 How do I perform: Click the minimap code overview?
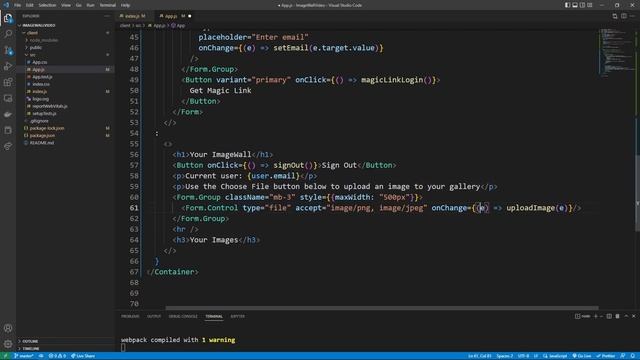click(x=616, y=52)
